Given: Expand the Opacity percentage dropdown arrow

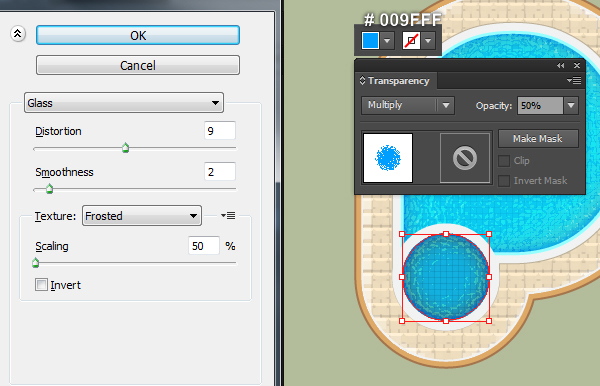Looking at the screenshot, I should [571, 105].
